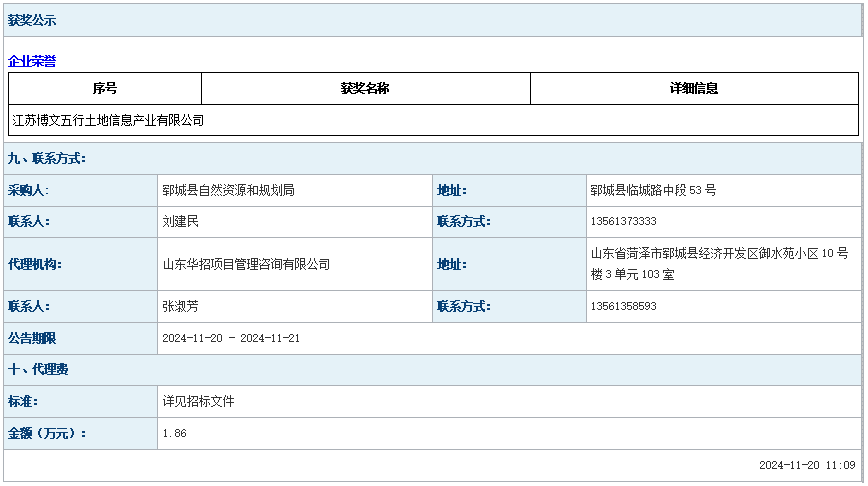Image resolution: width=868 pixels, height=486 pixels.
Task: Select date range 2024-11-20 - 2024-11-21
Action: click(x=231, y=338)
